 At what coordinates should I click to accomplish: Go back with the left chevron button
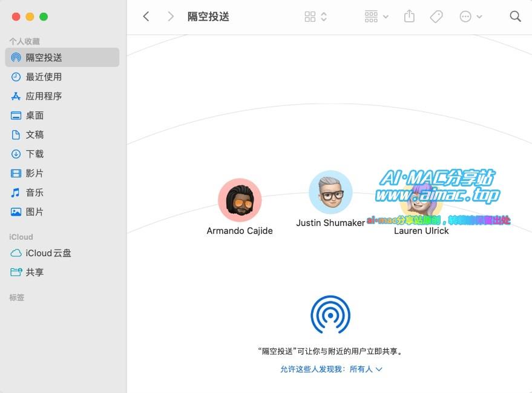(x=146, y=16)
